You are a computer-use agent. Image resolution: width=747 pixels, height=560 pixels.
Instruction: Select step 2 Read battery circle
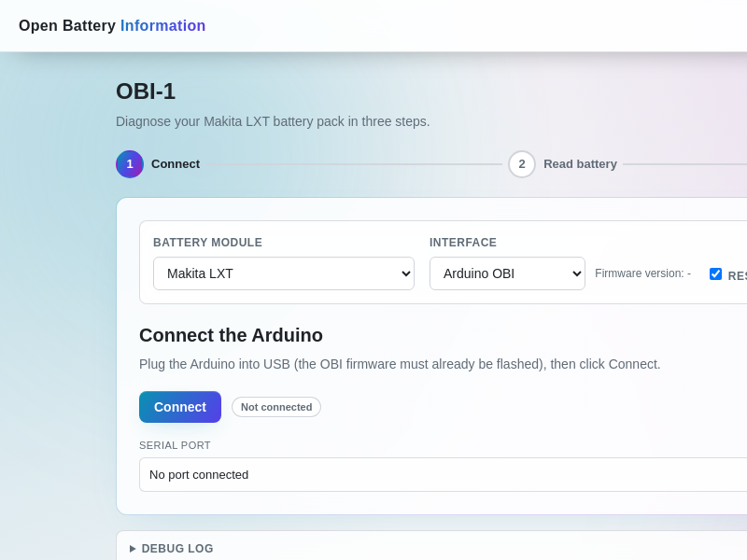pyautogui.click(x=522, y=164)
